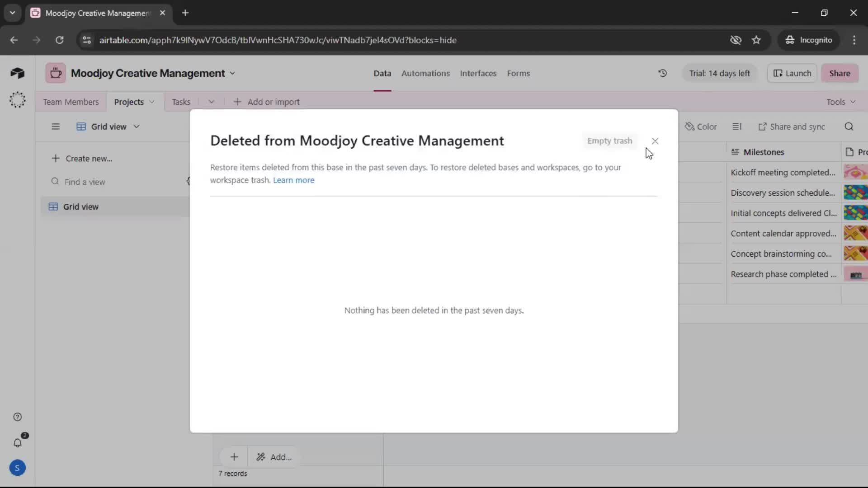This screenshot has height=488, width=868.
Task: Open base history clock icon
Action: coord(662,73)
